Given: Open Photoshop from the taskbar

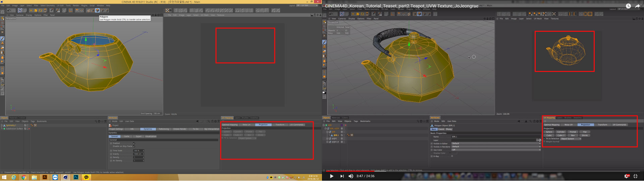Looking at the screenshot, I should point(76,177).
